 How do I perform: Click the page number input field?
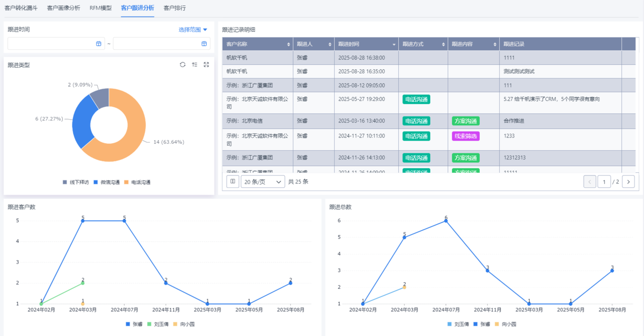tap(604, 182)
